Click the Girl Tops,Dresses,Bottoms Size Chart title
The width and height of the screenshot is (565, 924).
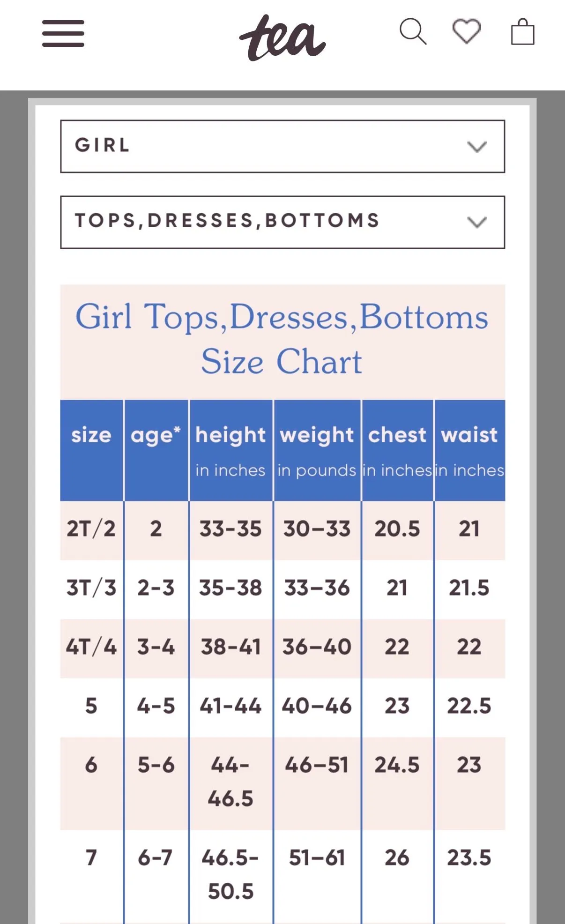(x=282, y=338)
